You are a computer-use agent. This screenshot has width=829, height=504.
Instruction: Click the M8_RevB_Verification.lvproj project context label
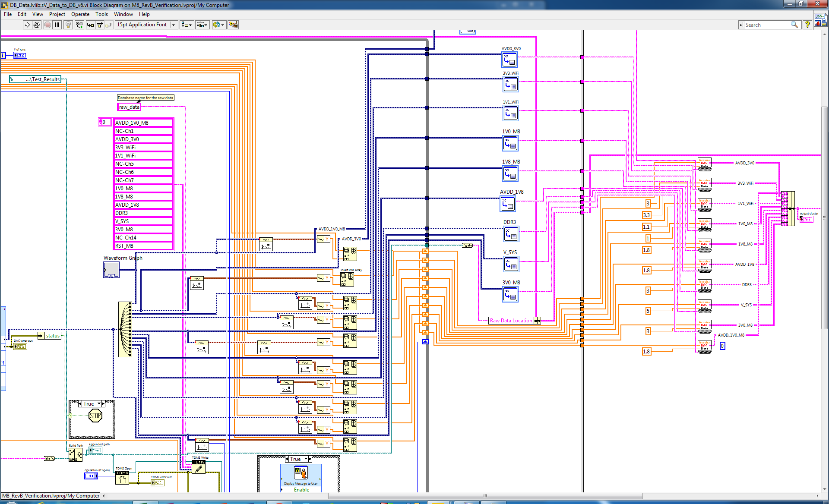51,496
